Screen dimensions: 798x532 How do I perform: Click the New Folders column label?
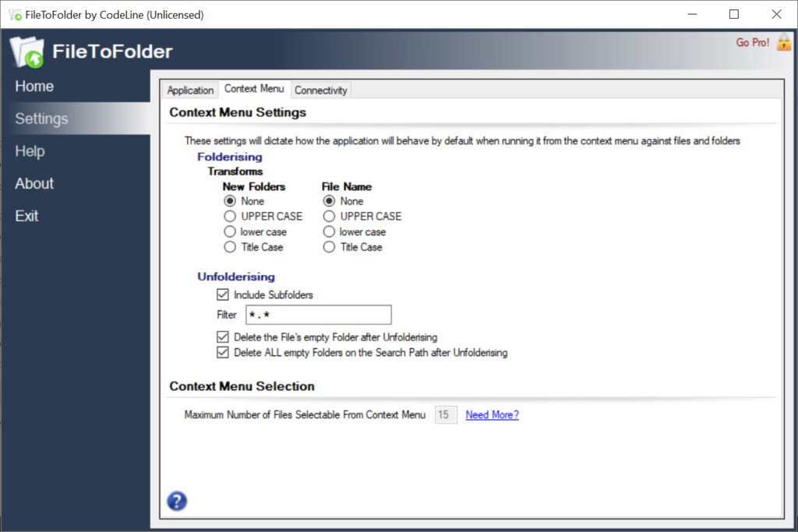tap(253, 187)
